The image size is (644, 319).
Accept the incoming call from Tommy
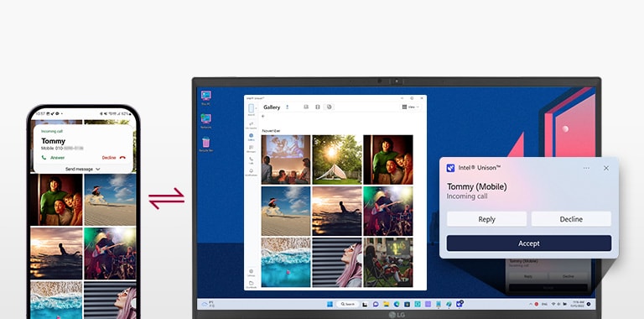529,243
